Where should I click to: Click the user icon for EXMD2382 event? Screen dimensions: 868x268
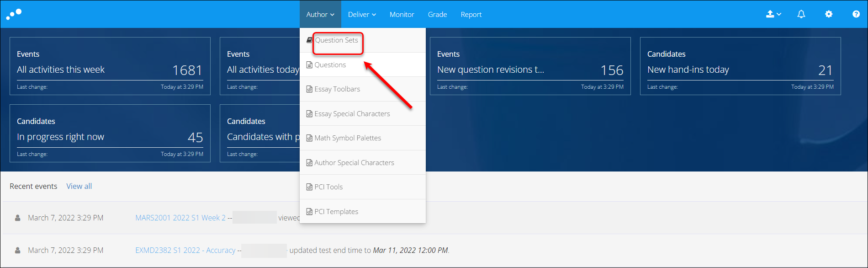pos(18,250)
